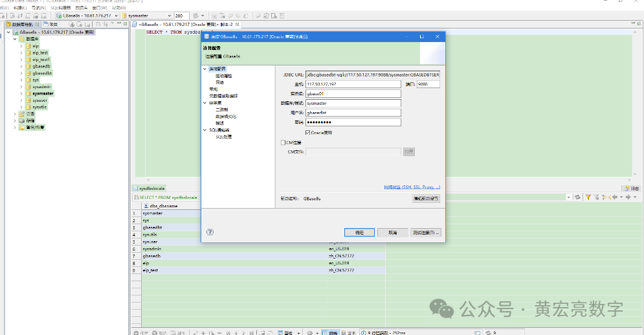
Task: Select 网络 under 连接配置 in dialog tree
Action: pos(219,83)
